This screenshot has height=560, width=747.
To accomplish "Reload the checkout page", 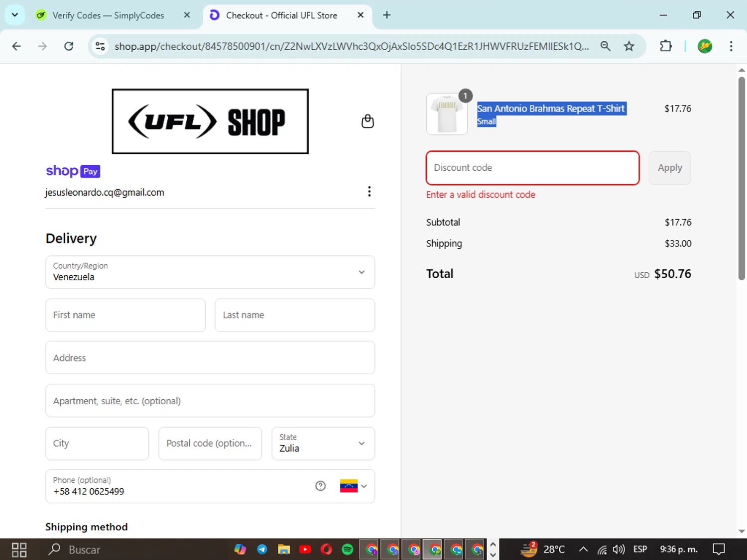I will click(69, 46).
